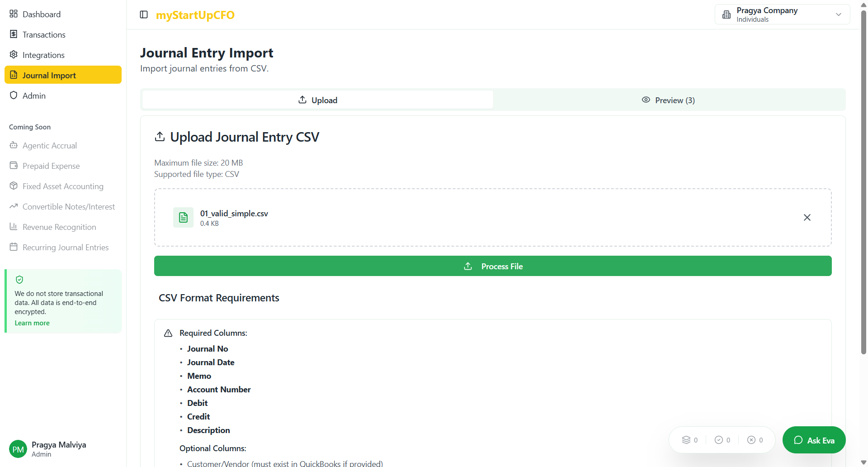Click the checkmark success counter icon
Screen dimensions: 868x467
click(719, 440)
